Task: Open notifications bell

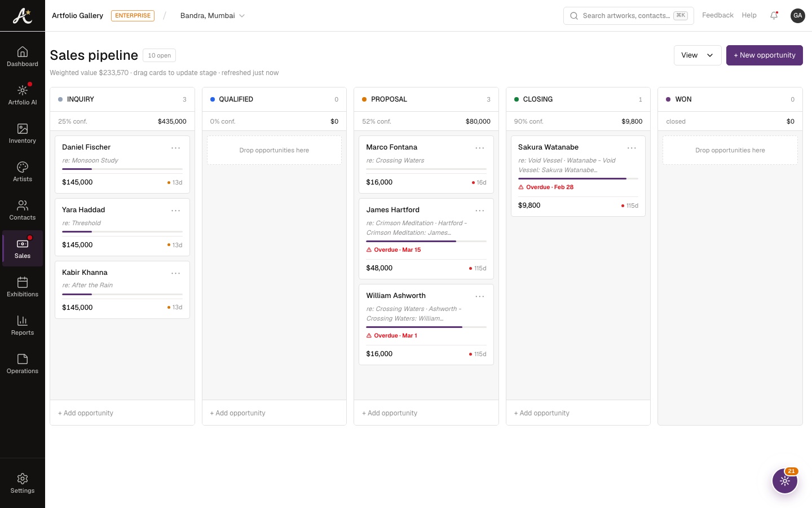Action: click(774, 16)
